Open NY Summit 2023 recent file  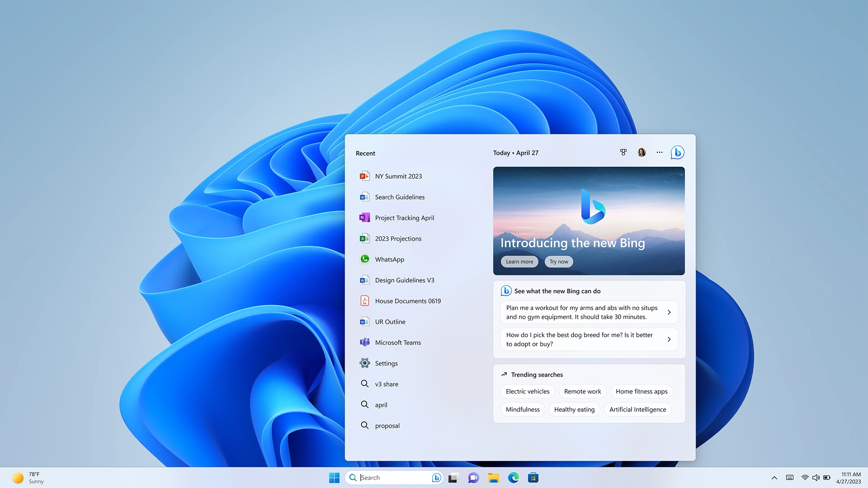pos(398,176)
